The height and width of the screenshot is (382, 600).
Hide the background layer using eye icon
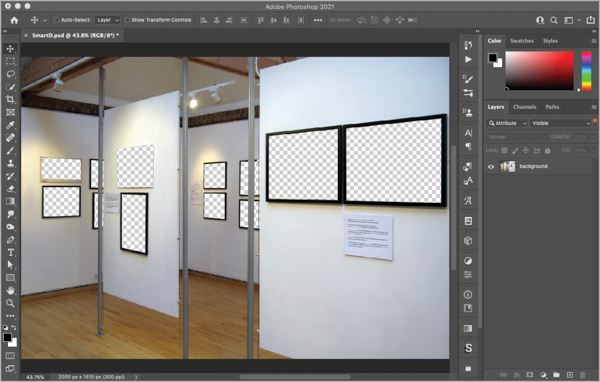coord(491,167)
